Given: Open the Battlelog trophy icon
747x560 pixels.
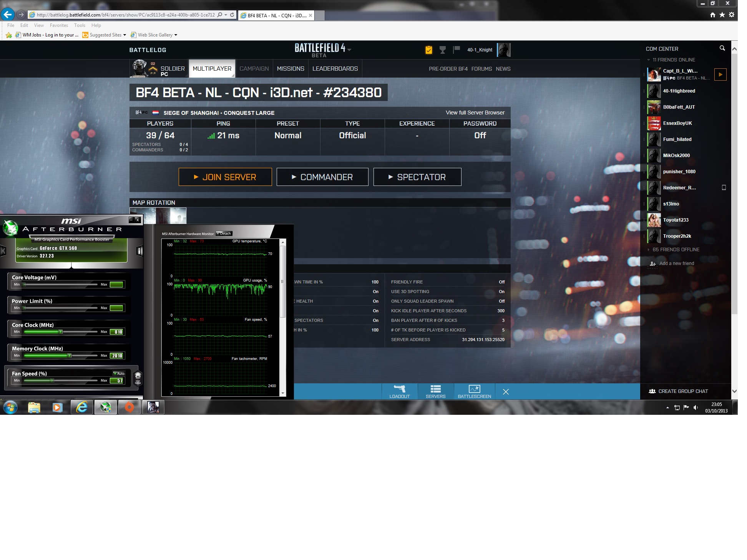Looking at the screenshot, I should click(x=443, y=50).
